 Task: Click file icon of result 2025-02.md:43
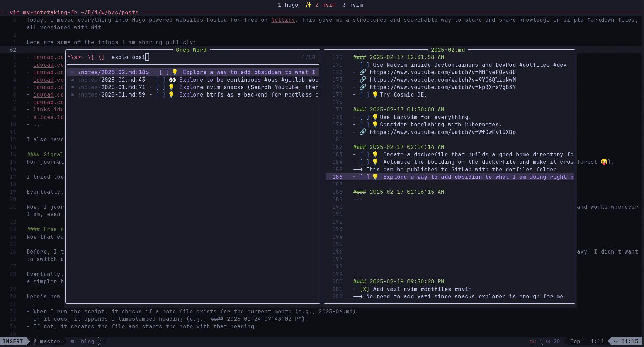coord(72,80)
